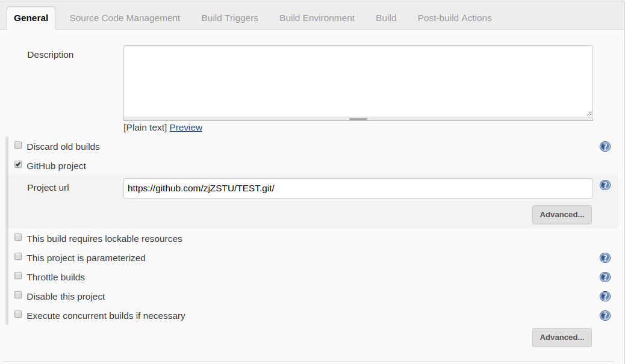Open help for Discard old builds

click(605, 146)
